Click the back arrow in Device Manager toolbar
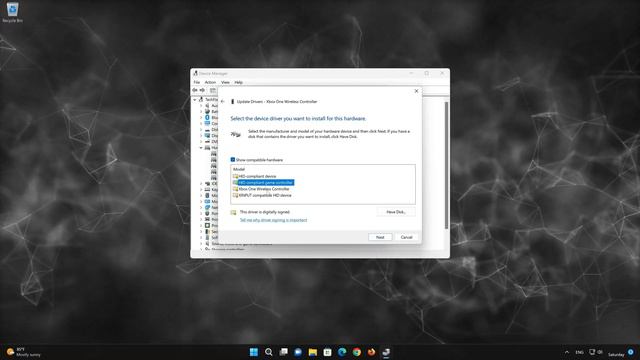This screenshot has height=360, width=640. pyautogui.click(x=195, y=90)
